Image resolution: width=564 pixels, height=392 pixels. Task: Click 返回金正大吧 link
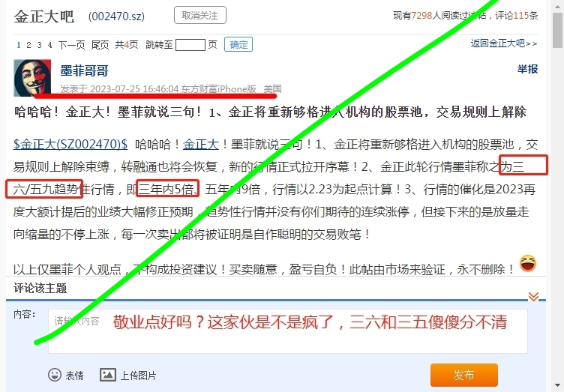tap(504, 43)
